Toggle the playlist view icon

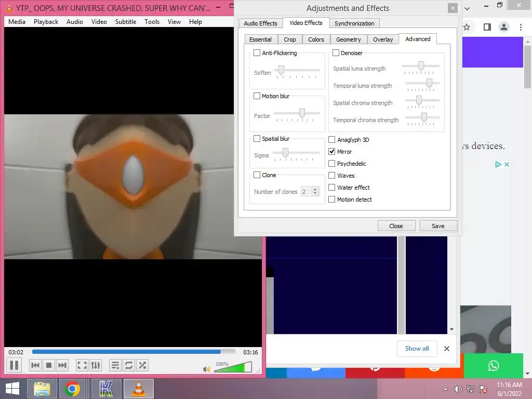tap(115, 365)
